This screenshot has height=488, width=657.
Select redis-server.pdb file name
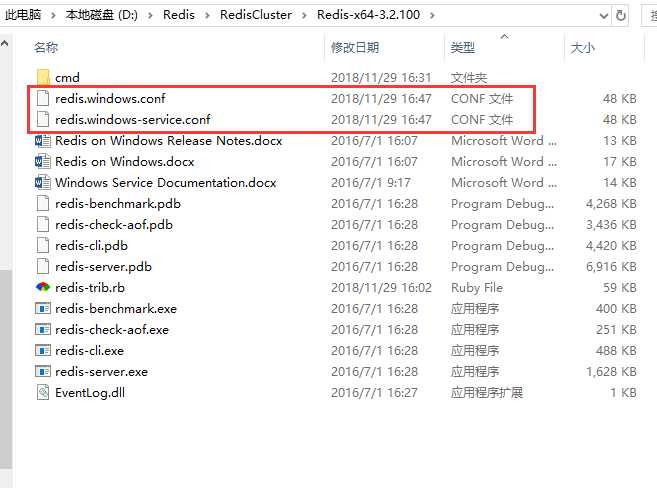[x=103, y=266]
